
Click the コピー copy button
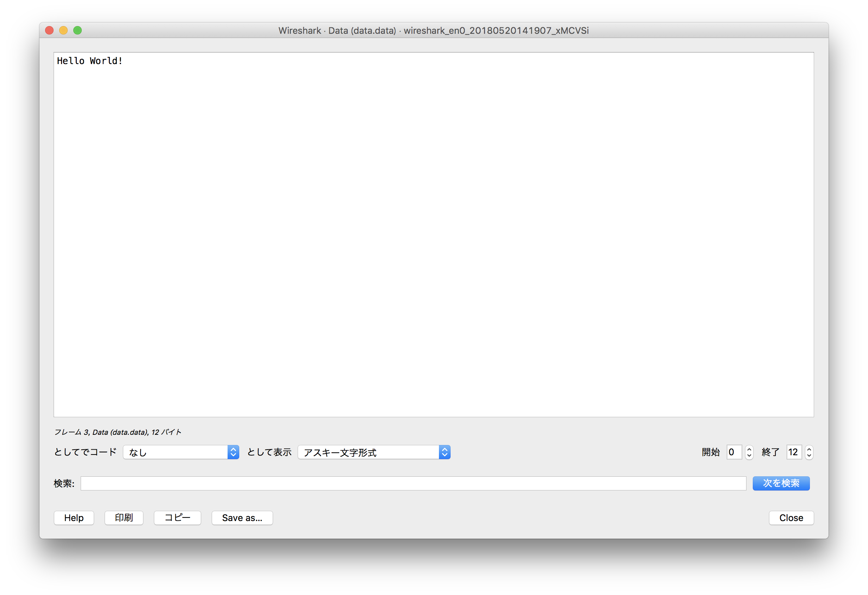pyautogui.click(x=178, y=518)
